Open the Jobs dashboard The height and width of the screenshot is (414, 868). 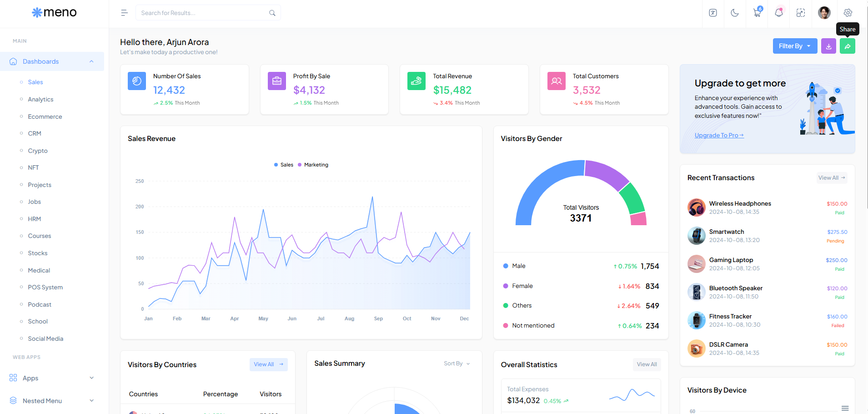point(34,202)
